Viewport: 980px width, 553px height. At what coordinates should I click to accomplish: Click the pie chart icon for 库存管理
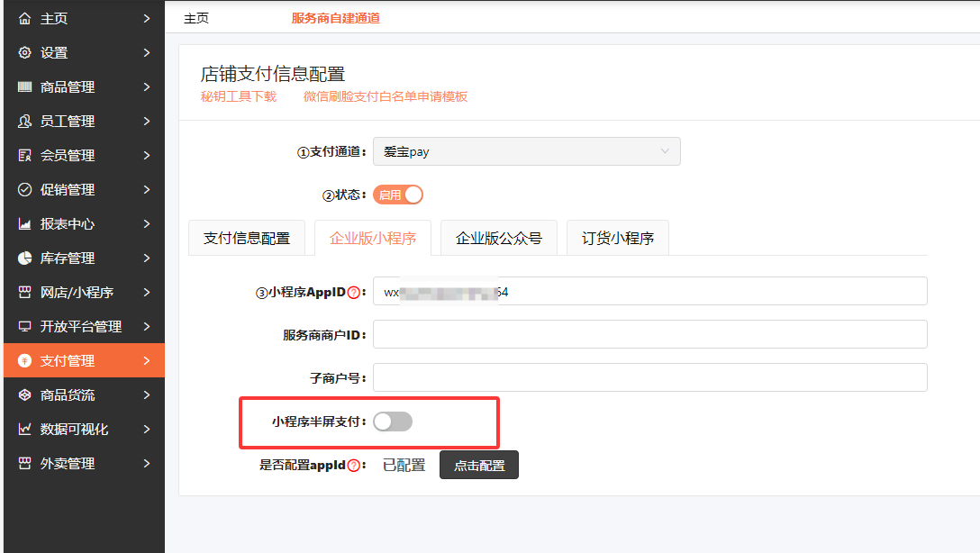(25, 258)
